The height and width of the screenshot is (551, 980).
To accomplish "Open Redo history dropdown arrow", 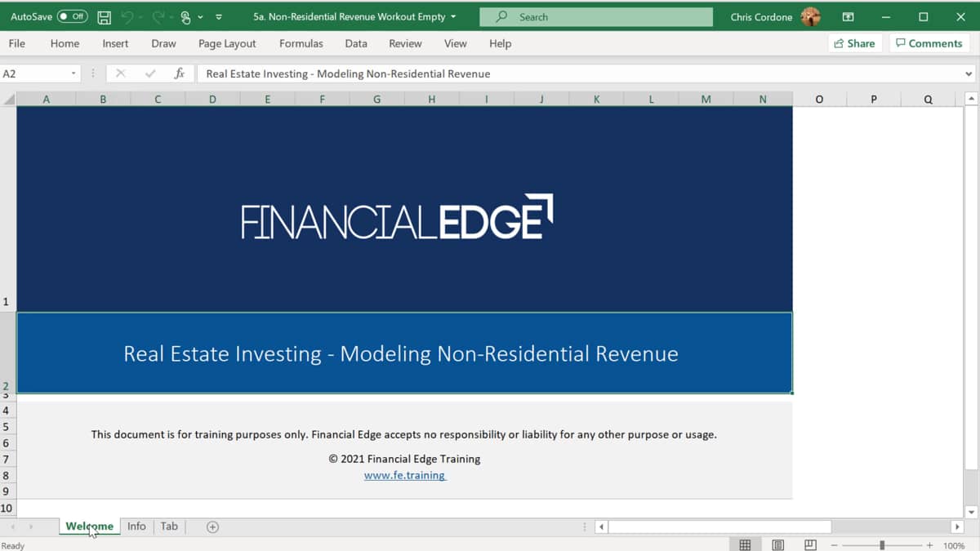I will pos(171,16).
